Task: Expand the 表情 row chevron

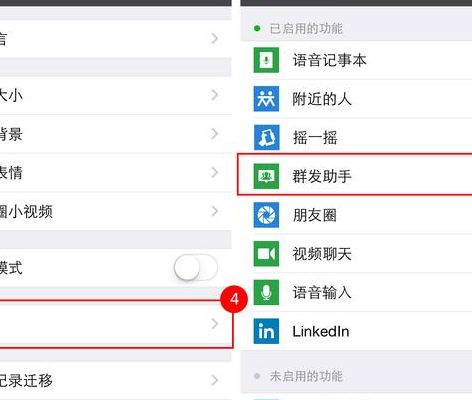Action: [x=215, y=172]
